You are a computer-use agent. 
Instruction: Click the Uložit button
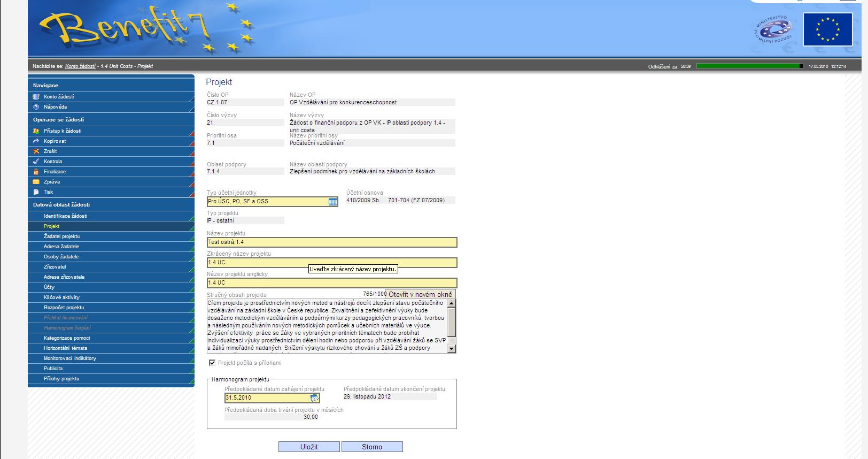pyautogui.click(x=309, y=447)
